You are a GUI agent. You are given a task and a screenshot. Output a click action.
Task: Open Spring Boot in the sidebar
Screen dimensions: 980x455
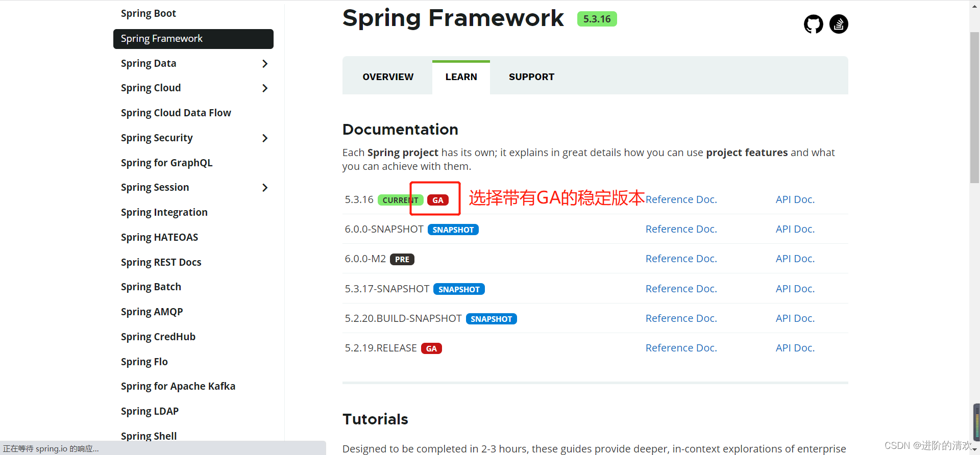click(x=148, y=14)
